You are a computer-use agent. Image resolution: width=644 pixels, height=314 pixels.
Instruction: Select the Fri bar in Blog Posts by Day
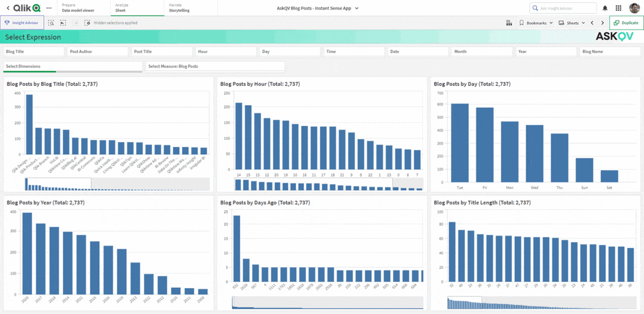(x=485, y=145)
